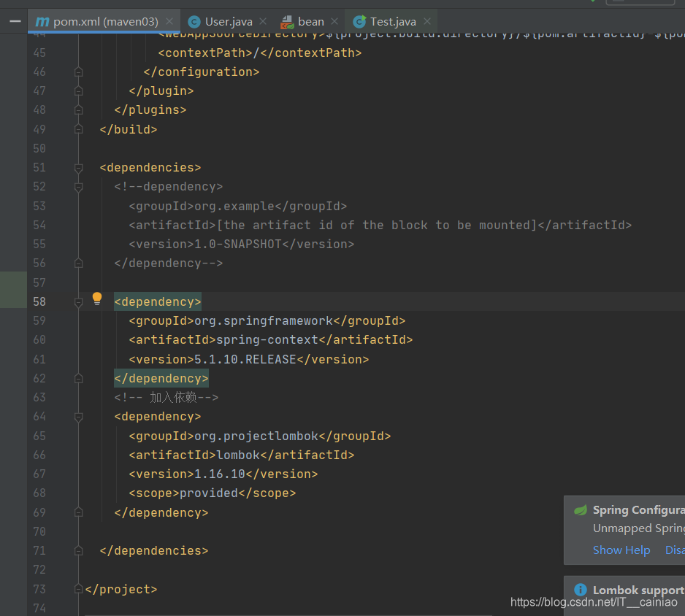
Task: Click fold end marker at line 47 plugin
Action: point(79,91)
